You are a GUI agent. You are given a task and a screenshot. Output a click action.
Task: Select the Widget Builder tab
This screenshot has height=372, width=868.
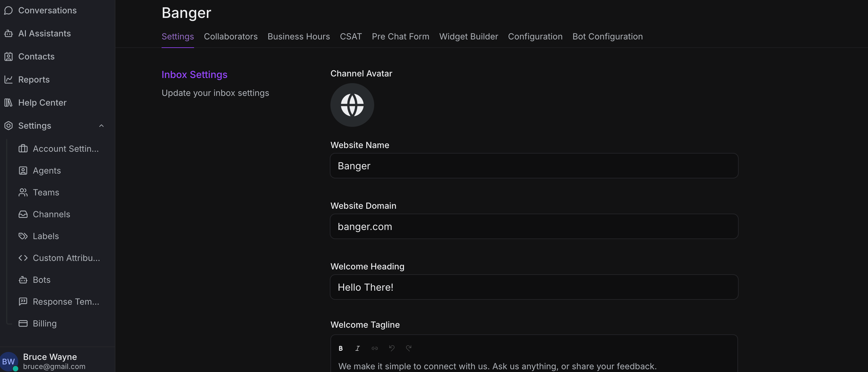pyautogui.click(x=468, y=36)
